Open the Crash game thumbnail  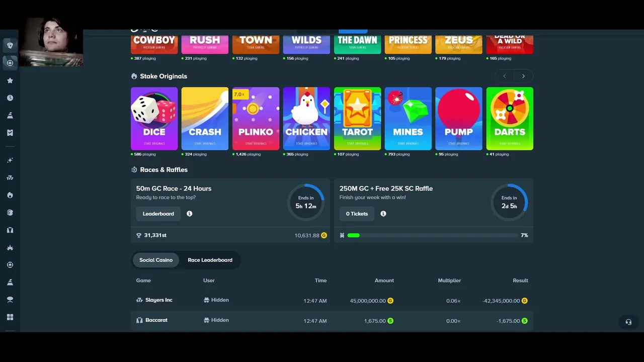pos(205,119)
